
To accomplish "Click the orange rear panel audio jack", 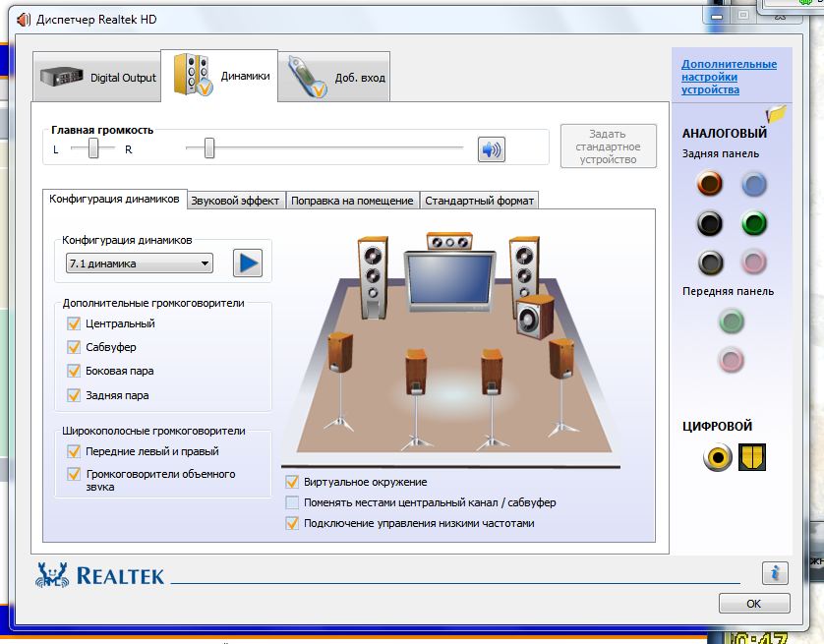I will [709, 184].
